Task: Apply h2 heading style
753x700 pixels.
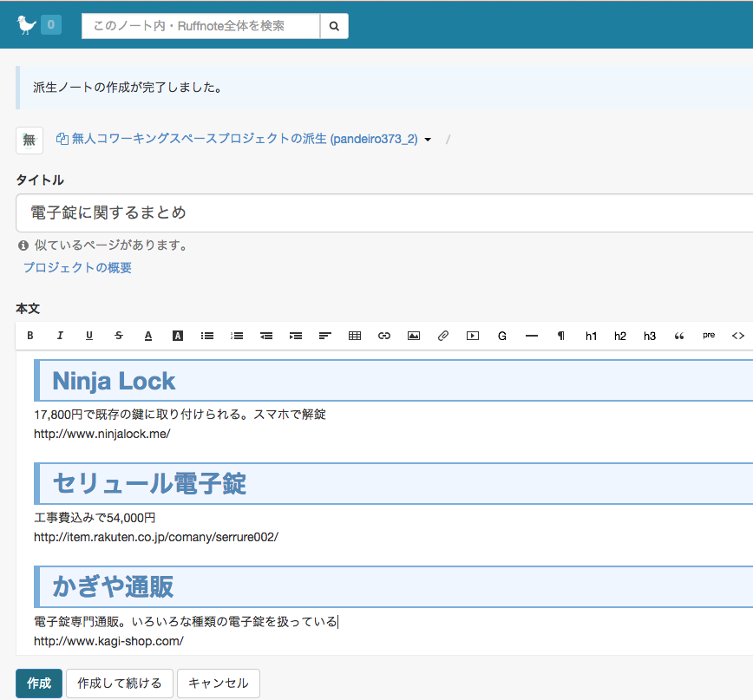Action: (620, 336)
